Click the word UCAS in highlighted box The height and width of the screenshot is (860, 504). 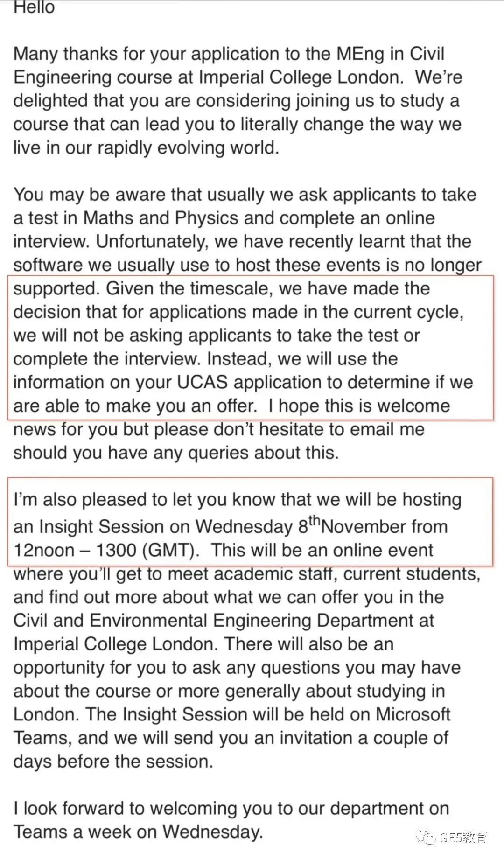(202, 382)
